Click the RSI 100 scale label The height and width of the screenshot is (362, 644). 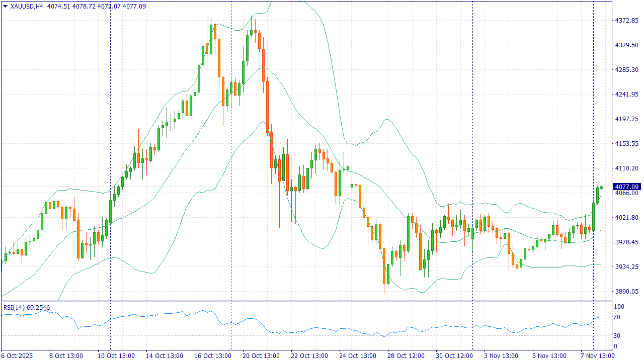tap(619, 307)
